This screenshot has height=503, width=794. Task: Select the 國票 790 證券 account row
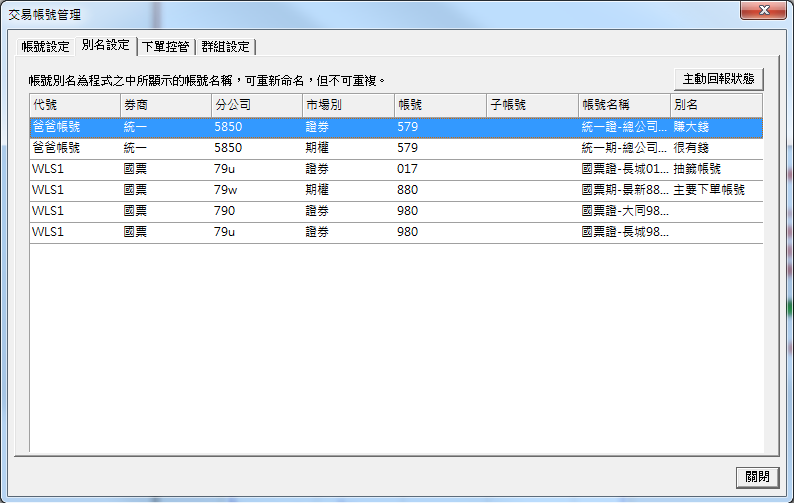(400, 211)
